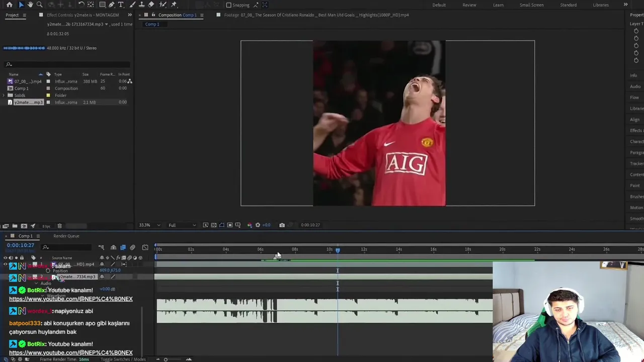This screenshot has width=644, height=362.
Task: Switch to the Render Queue tab
Action: click(x=66, y=236)
